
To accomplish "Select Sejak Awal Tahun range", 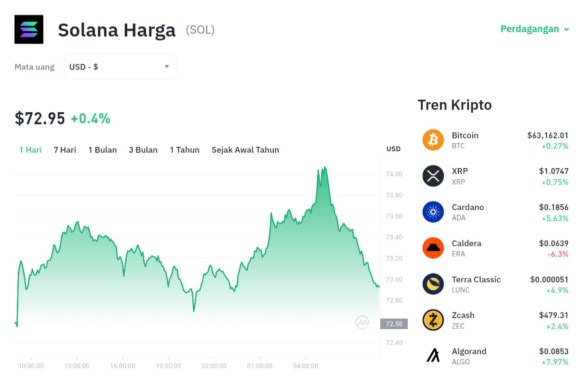I will pyautogui.click(x=245, y=150).
